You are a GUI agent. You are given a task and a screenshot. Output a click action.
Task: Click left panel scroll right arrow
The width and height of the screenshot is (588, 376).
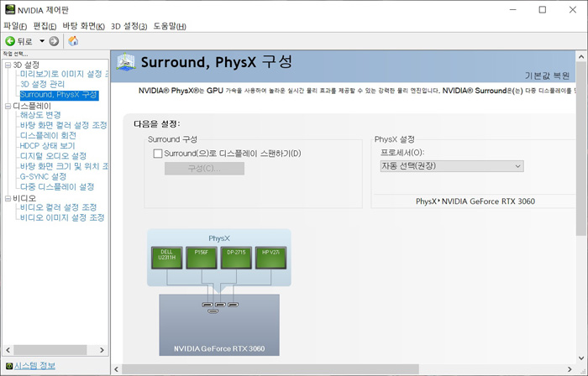point(102,350)
